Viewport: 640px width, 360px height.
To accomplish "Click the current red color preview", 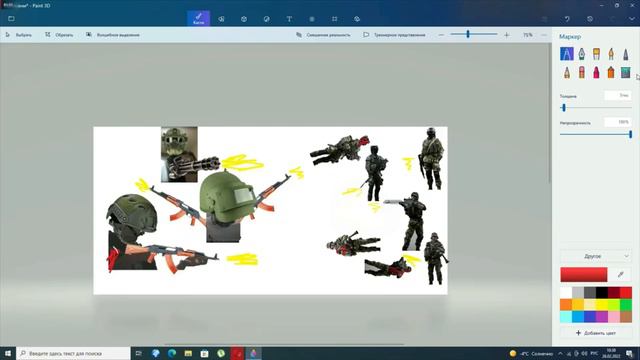I will [584, 275].
